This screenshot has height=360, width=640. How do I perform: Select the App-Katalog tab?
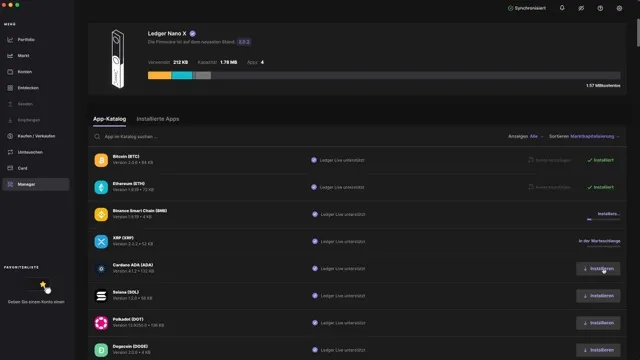tap(109, 119)
